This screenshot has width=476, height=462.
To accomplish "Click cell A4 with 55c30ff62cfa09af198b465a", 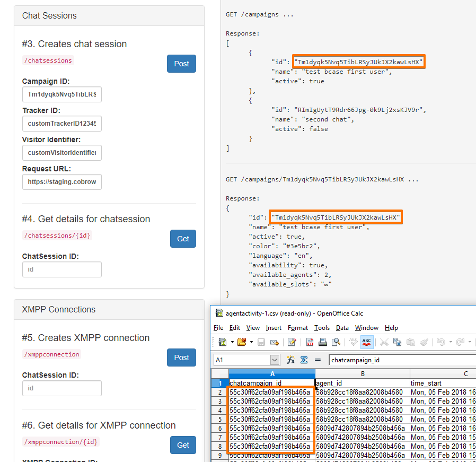I will tap(272, 411).
